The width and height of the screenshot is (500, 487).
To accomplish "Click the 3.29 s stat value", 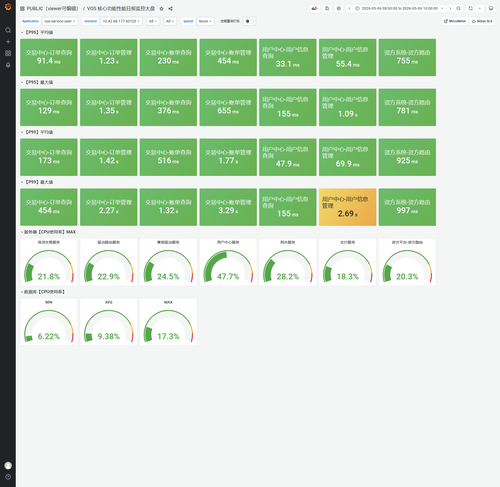I will pyautogui.click(x=228, y=211).
